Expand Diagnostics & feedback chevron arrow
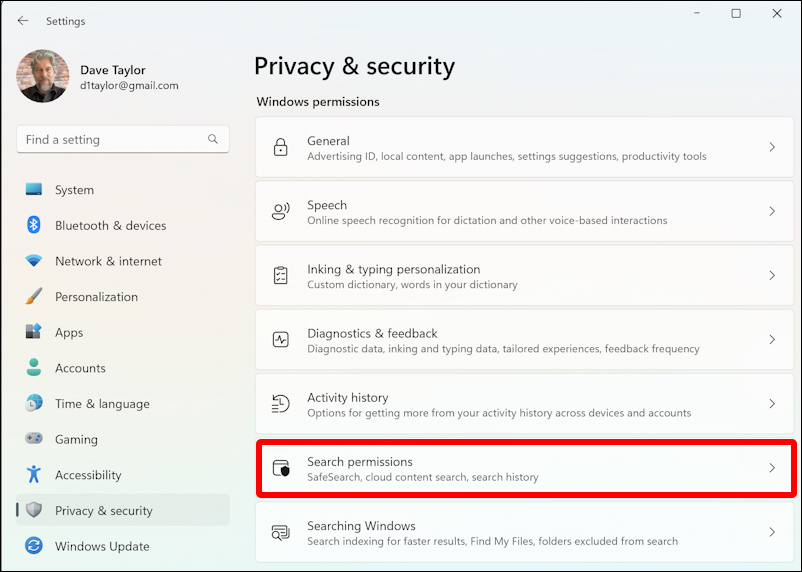 [x=771, y=340]
